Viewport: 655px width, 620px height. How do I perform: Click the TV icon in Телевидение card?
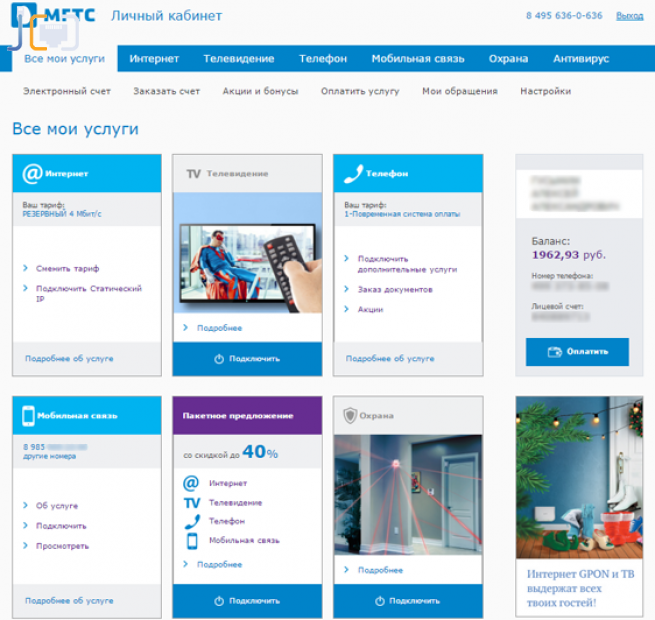[194, 173]
